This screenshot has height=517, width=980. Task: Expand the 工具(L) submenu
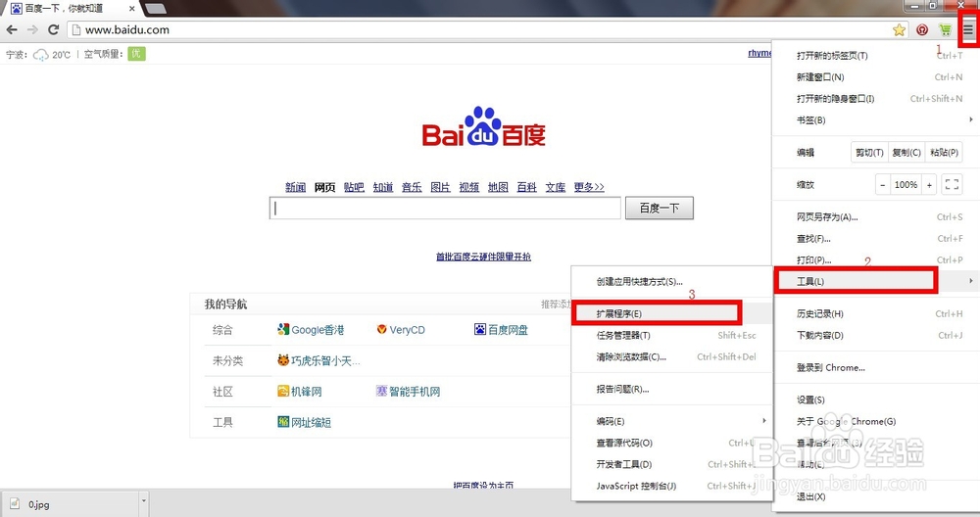coord(875,281)
